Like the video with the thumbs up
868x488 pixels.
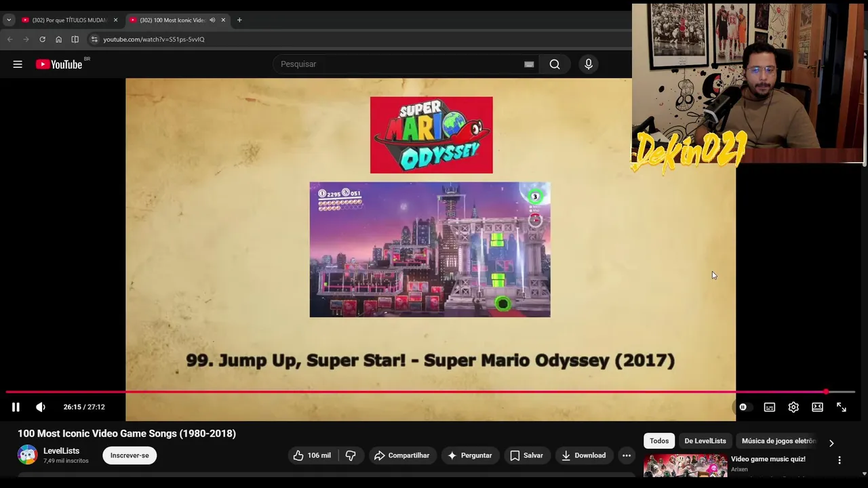pos(313,455)
